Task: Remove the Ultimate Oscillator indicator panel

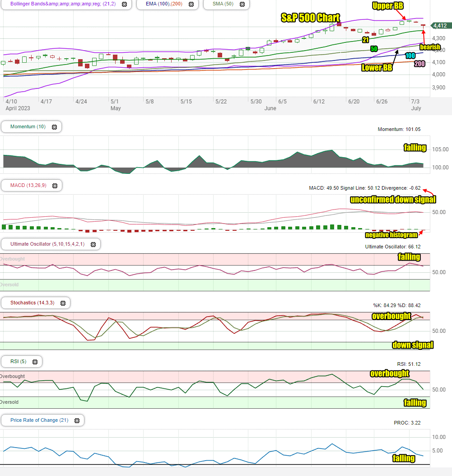Action: 93,244
